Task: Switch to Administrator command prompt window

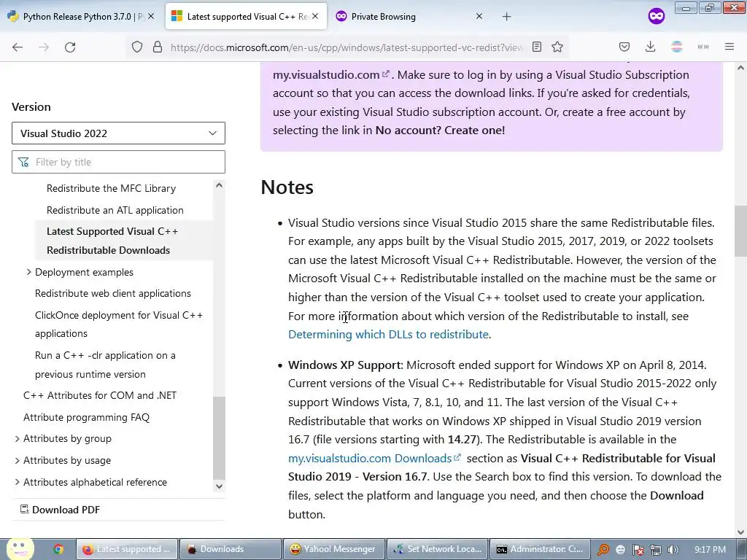Action: [x=541, y=549]
